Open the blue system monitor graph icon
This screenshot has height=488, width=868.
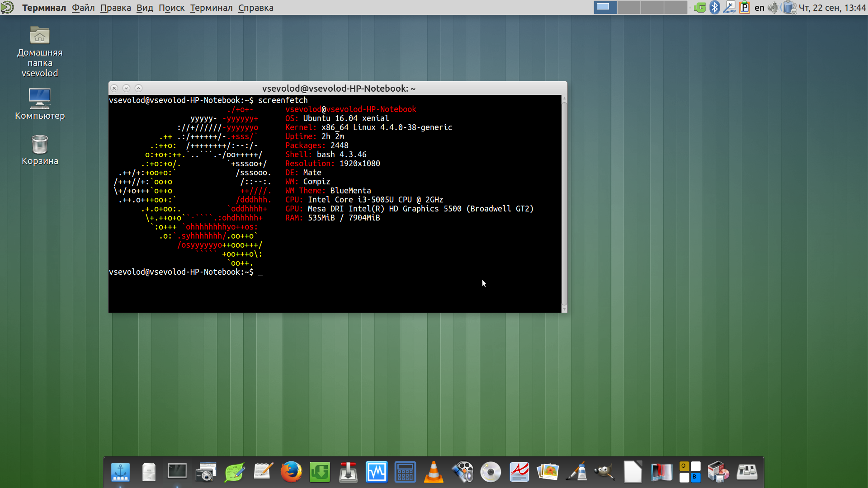pyautogui.click(x=377, y=472)
